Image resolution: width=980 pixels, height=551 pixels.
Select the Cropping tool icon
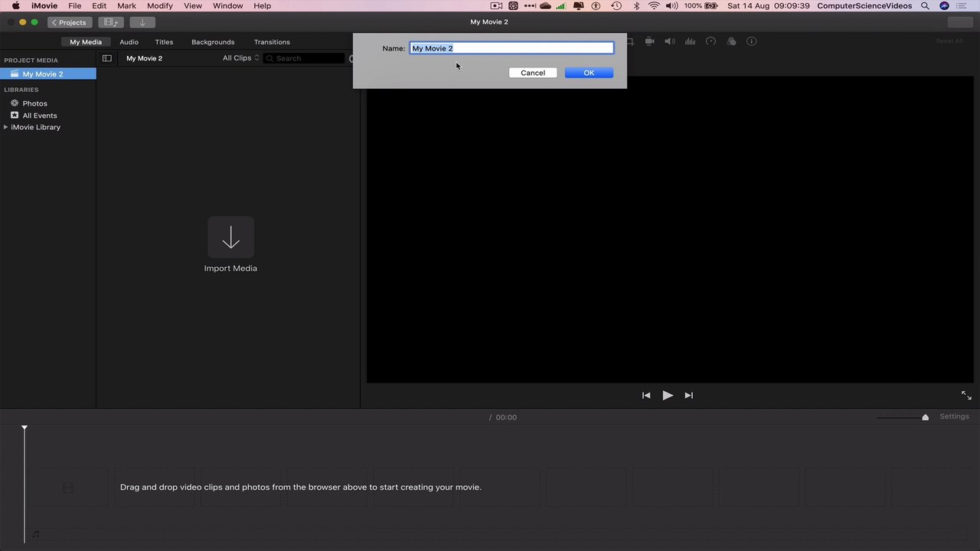pyautogui.click(x=630, y=41)
